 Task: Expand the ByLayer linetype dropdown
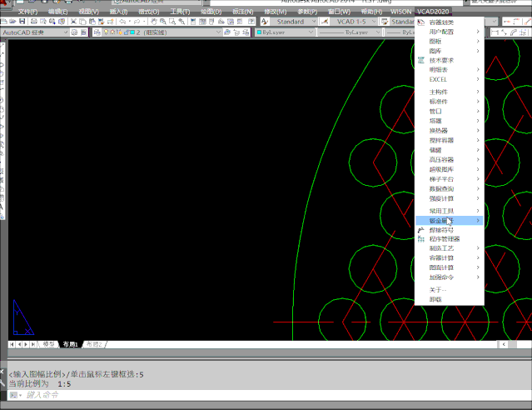click(x=346, y=32)
